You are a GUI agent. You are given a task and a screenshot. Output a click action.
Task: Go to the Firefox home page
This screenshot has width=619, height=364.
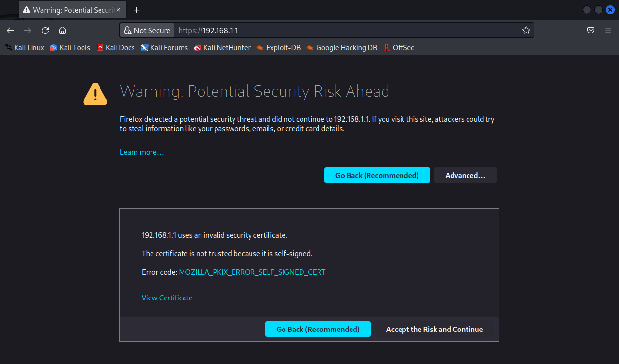click(x=62, y=30)
